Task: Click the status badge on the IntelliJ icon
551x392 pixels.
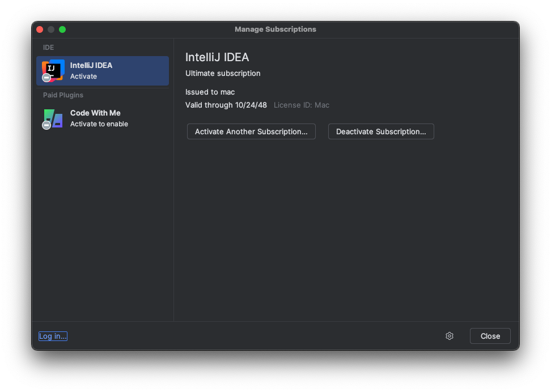Action: point(46,78)
